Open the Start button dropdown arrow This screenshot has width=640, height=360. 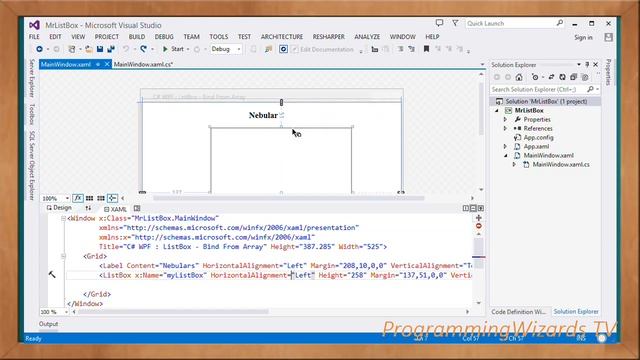[188, 49]
